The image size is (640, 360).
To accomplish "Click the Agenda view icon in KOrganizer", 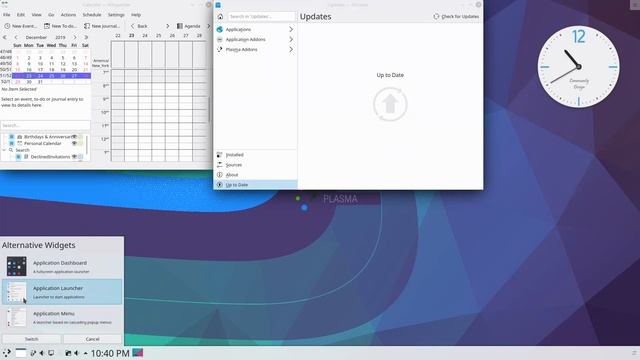I will [x=180, y=26].
